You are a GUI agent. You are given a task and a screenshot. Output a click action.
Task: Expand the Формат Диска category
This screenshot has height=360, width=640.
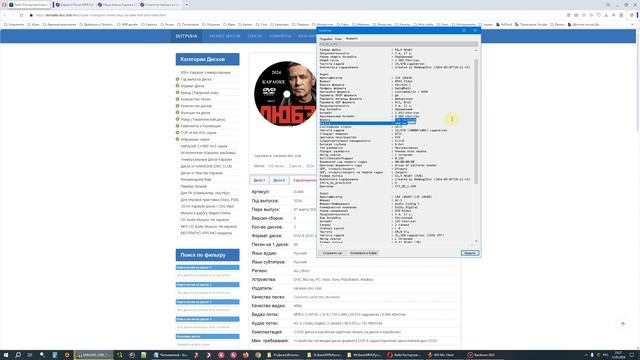(x=178, y=86)
